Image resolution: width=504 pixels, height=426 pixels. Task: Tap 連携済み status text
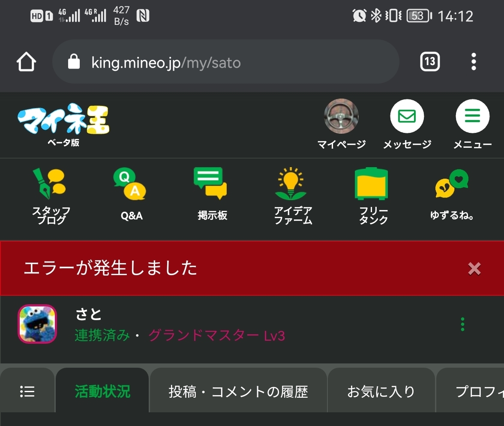point(102,335)
